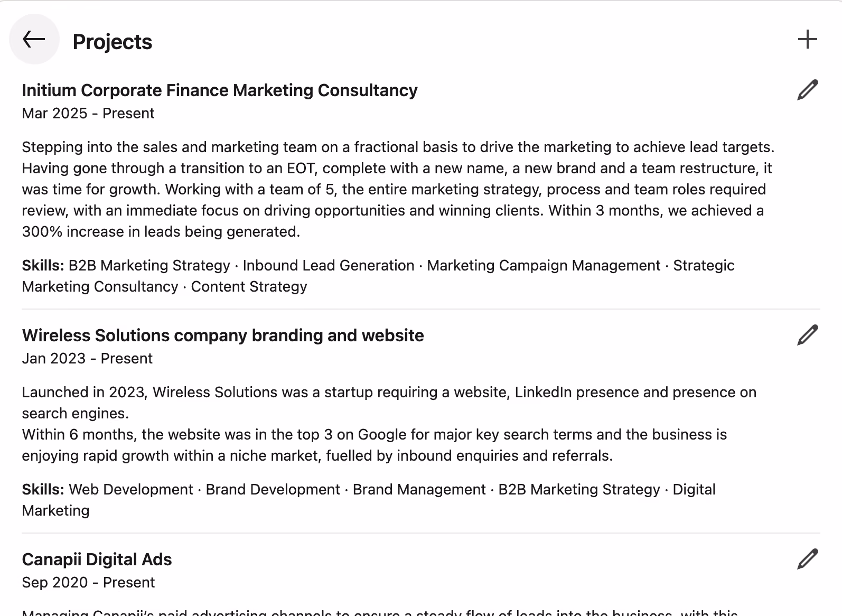
Task: Open Wireless Solutions company branding title
Action: pyautogui.click(x=223, y=335)
